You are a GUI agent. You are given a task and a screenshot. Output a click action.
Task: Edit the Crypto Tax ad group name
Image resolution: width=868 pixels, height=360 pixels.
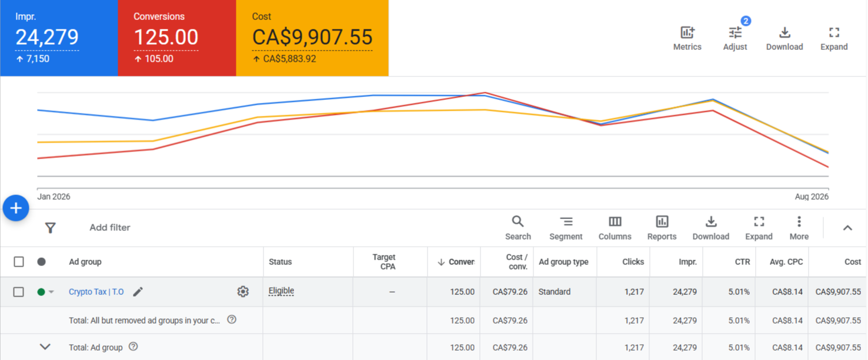pyautogui.click(x=138, y=292)
